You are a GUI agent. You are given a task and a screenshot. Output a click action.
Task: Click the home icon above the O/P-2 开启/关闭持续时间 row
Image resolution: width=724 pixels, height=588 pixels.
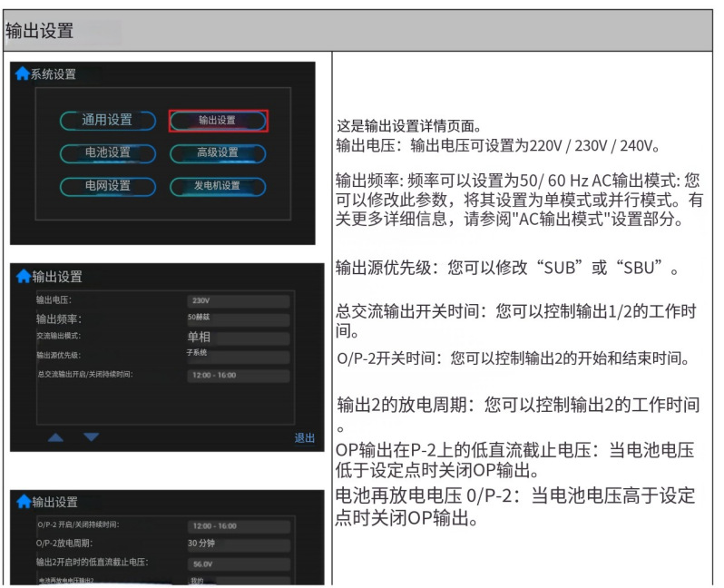click(23, 501)
